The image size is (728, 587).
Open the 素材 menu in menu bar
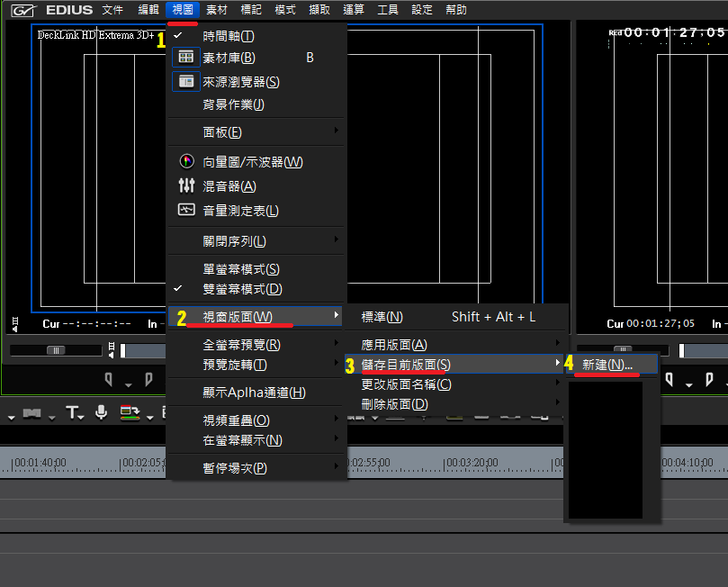[217, 10]
